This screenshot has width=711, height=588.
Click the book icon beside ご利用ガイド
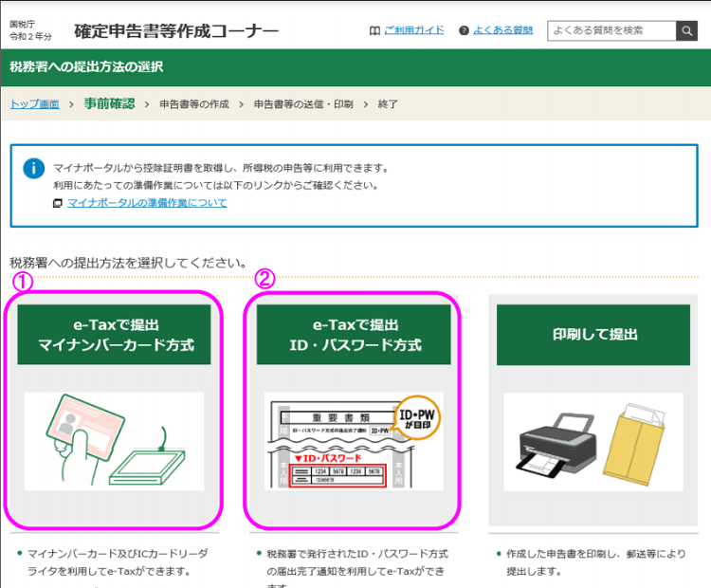[374, 31]
